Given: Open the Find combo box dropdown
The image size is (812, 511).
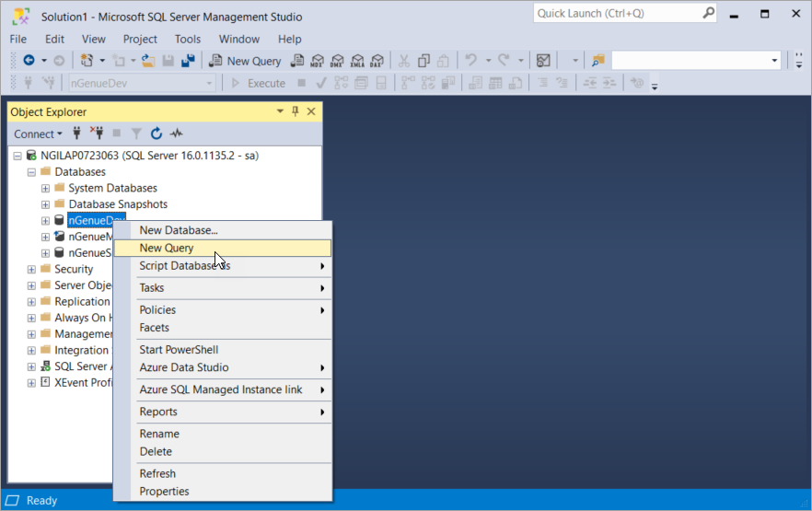Looking at the screenshot, I should pos(774,61).
